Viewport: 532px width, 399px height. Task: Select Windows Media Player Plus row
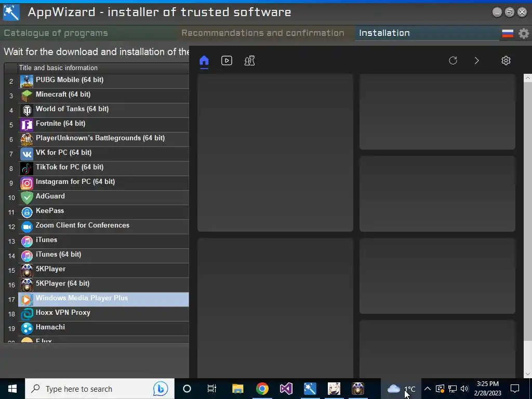pos(103,300)
